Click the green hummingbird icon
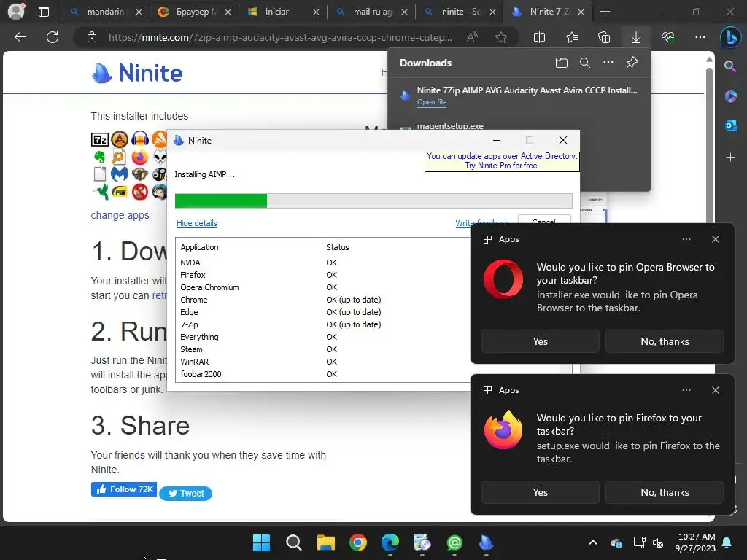This screenshot has height=560, width=747. [x=101, y=192]
